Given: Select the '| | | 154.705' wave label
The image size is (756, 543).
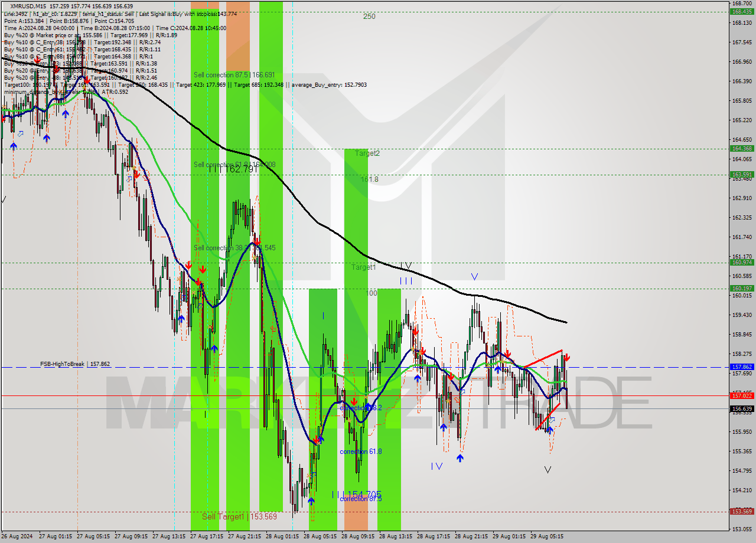Looking at the screenshot, I should [x=356, y=495].
